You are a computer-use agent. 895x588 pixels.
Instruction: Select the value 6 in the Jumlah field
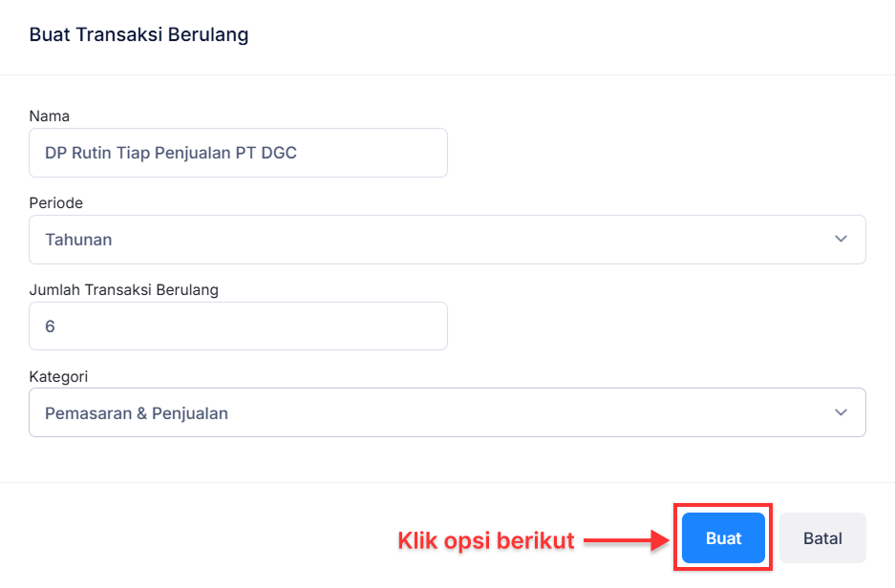51,325
